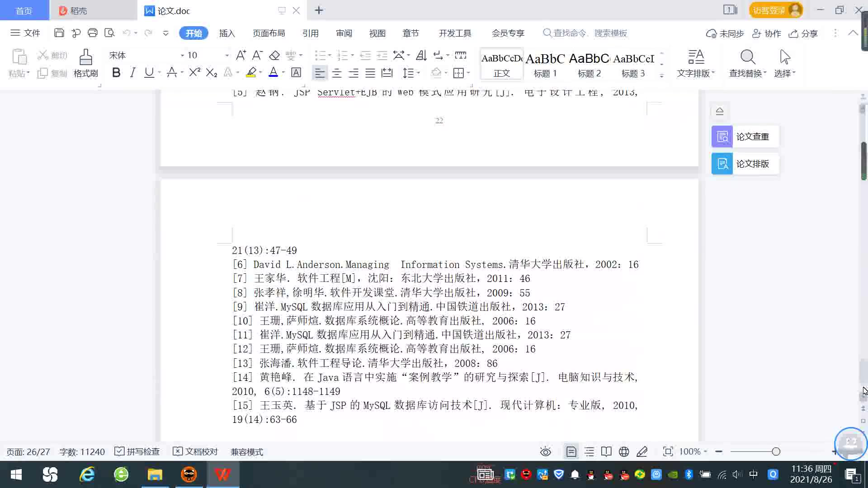Viewport: 868px width, 488px height.
Task: Center align the paragraph text
Action: pos(337,73)
